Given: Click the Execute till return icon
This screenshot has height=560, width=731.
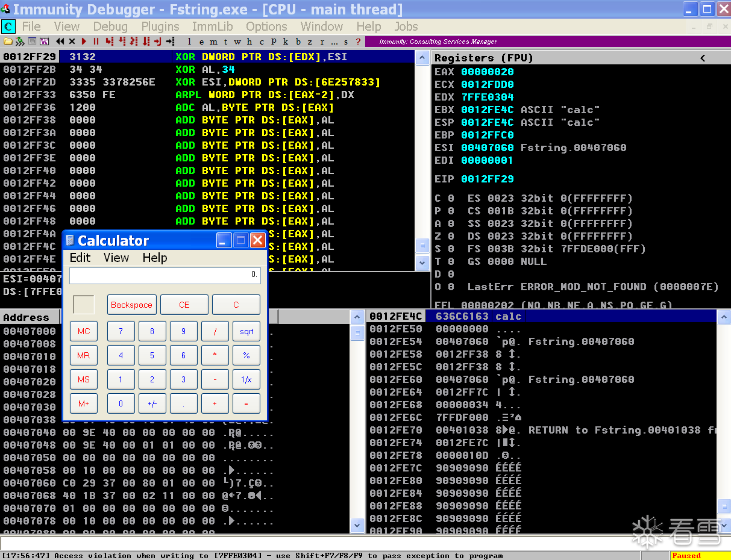Looking at the screenshot, I should click(157, 42).
